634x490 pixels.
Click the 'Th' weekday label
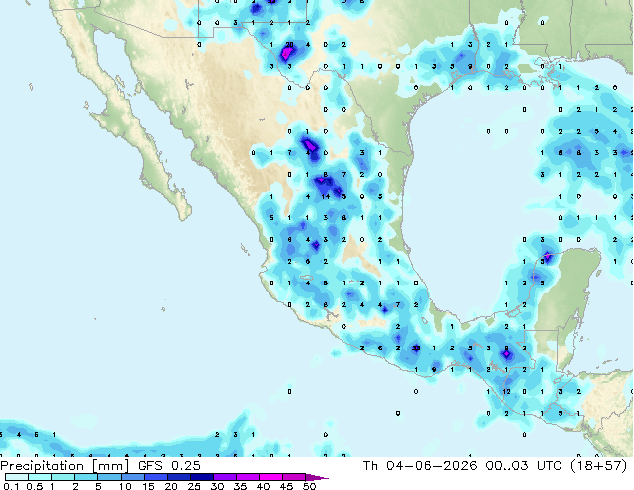(370, 466)
